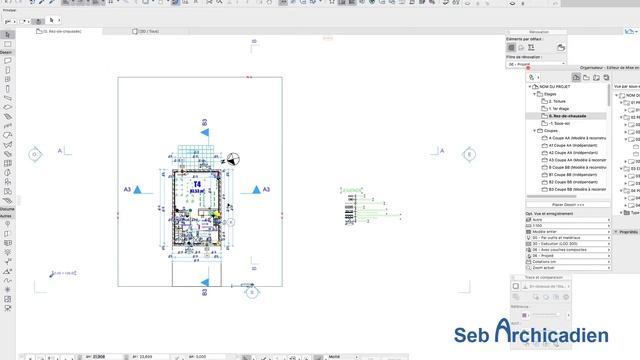Select the Mesh tool
The width and height of the screenshot is (640, 360).
tap(7, 200)
